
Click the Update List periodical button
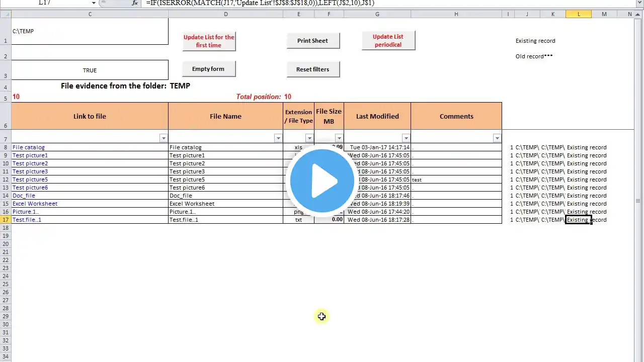[x=388, y=41]
